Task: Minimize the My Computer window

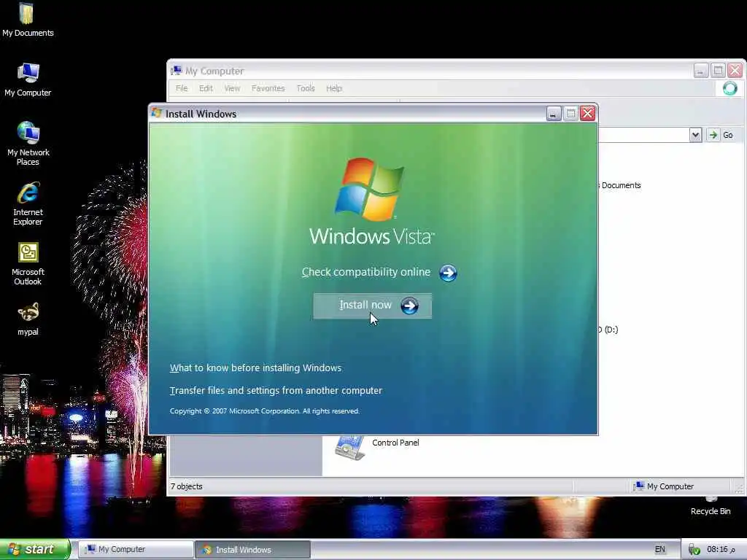Action: tap(700, 71)
